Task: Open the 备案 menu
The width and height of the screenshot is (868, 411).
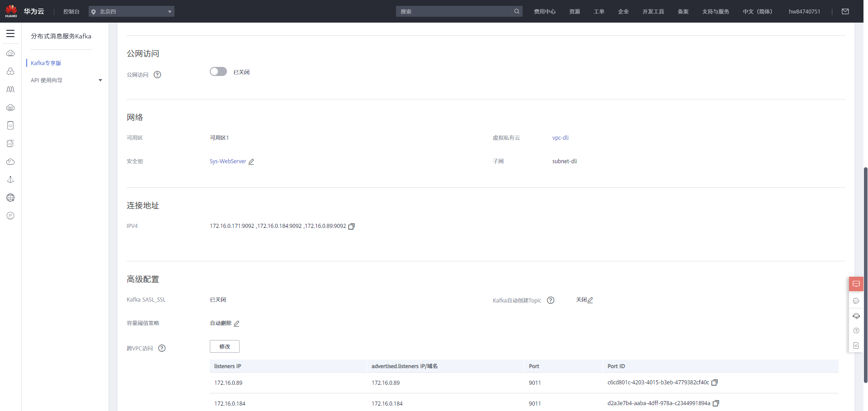Action: click(683, 11)
